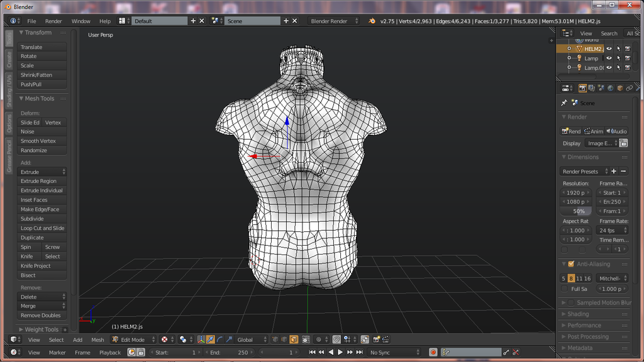This screenshot has height=362, width=644.
Task: Open the Object properties cube icon
Action: pos(619,88)
